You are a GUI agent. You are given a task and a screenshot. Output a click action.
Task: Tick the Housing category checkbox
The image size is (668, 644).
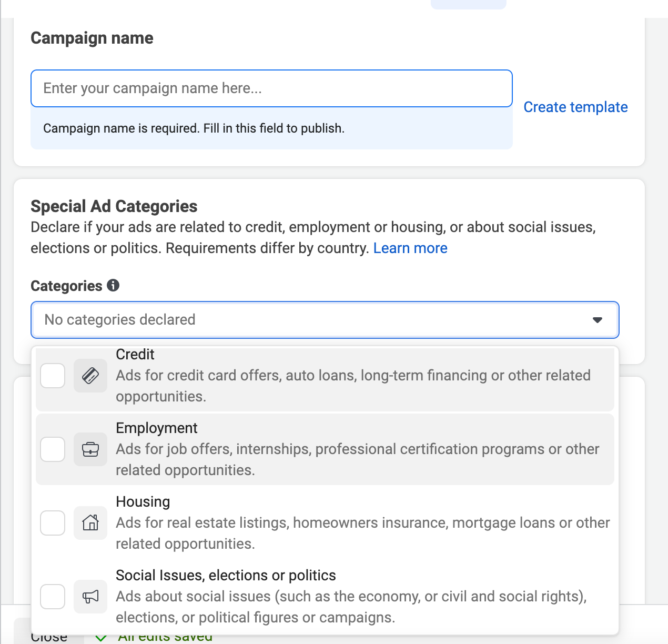coord(53,523)
